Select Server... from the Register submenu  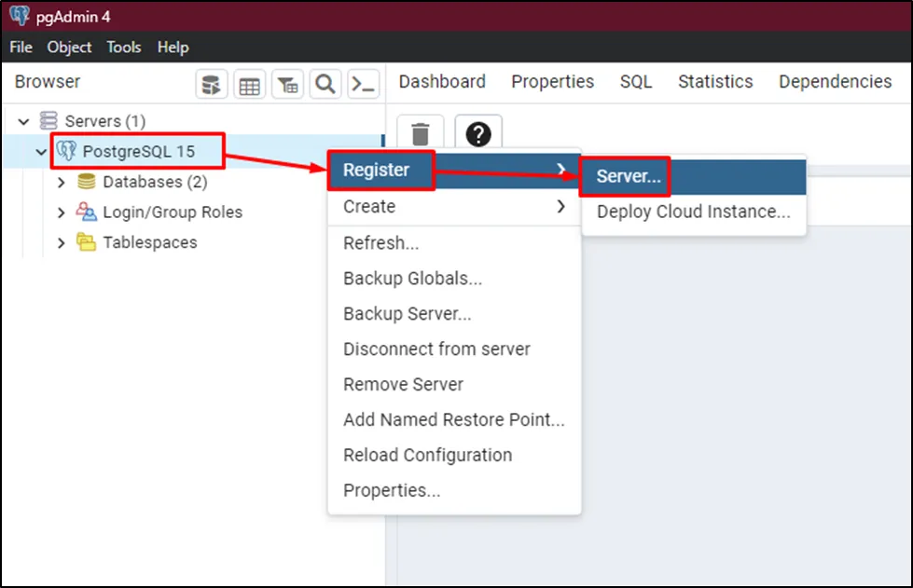click(628, 176)
